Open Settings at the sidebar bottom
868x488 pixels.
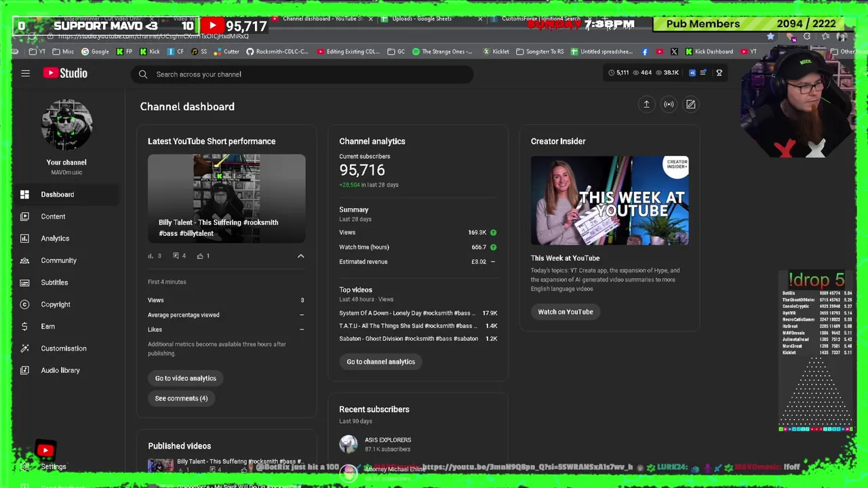point(53,466)
